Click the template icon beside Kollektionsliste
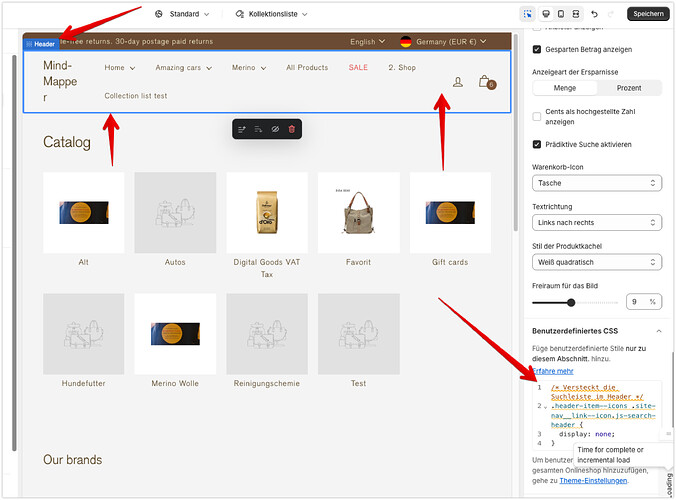Image resolution: width=676 pixels, height=500 pixels. (x=239, y=14)
